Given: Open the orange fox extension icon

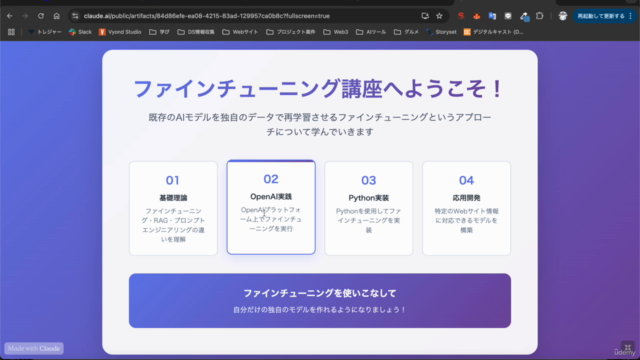Looking at the screenshot, I should pos(476,16).
